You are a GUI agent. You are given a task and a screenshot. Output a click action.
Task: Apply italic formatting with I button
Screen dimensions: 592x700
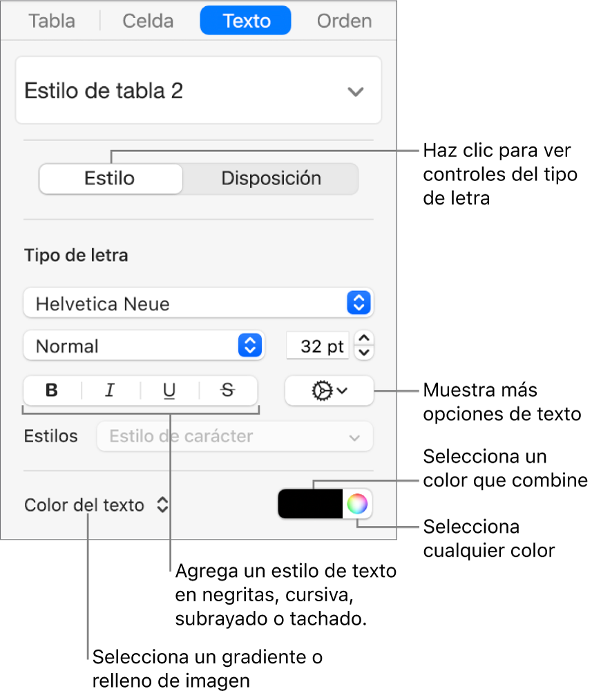pyautogui.click(x=110, y=390)
